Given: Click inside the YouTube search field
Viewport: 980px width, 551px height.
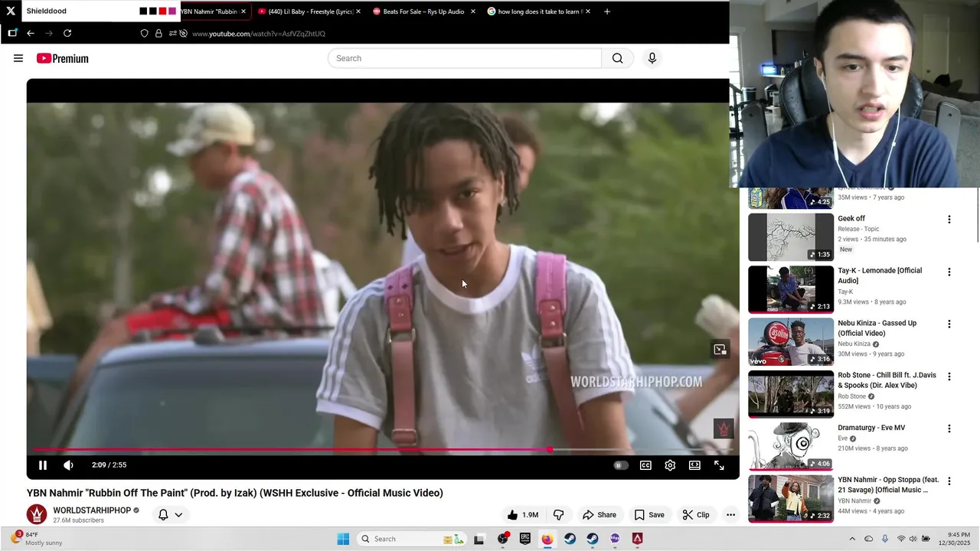Looking at the screenshot, I should click(465, 58).
